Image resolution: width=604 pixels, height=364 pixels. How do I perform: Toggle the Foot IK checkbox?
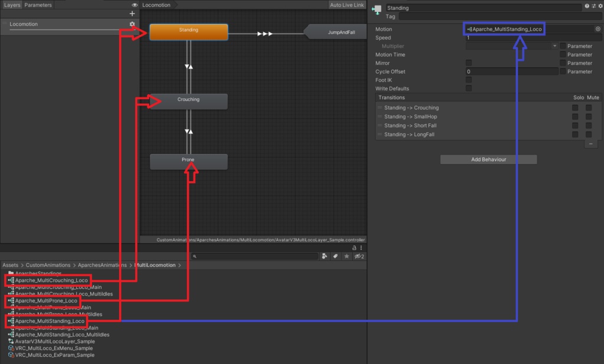click(469, 80)
